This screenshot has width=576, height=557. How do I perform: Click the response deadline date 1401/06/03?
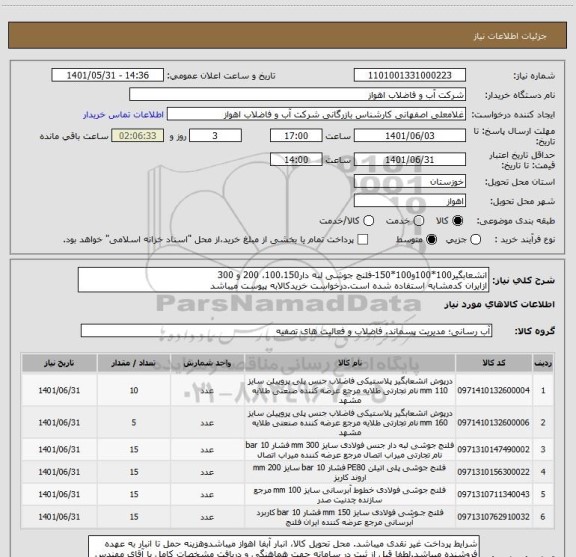[410, 136]
